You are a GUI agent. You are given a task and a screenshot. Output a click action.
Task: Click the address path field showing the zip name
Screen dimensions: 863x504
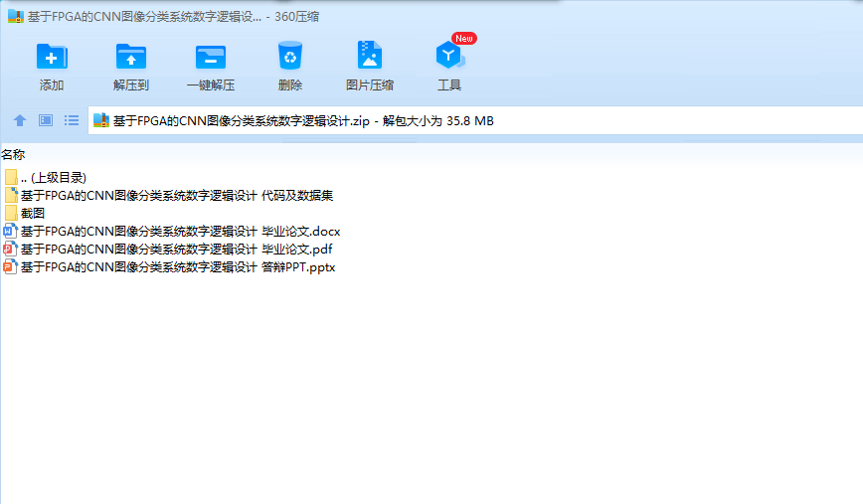click(475, 120)
